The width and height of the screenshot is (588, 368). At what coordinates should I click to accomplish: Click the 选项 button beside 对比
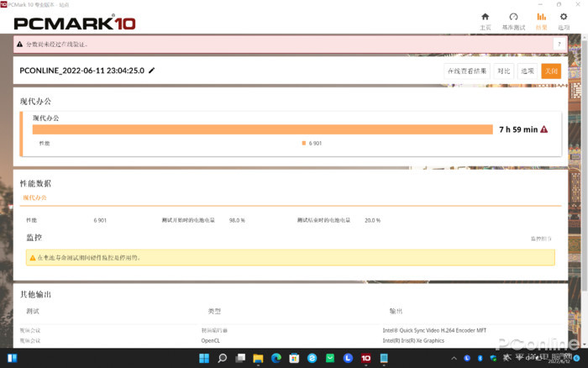pyautogui.click(x=528, y=71)
